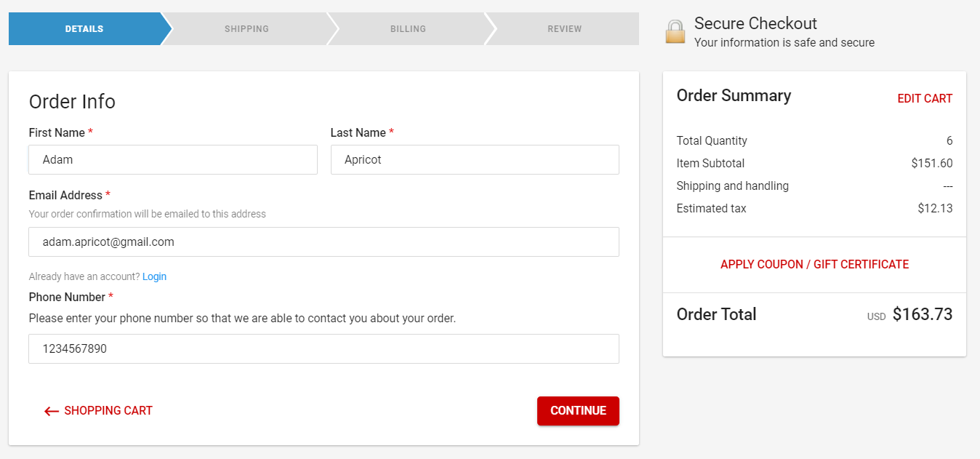Select the Details checkout step
The image size is (980, 459).
click(84, 29)
